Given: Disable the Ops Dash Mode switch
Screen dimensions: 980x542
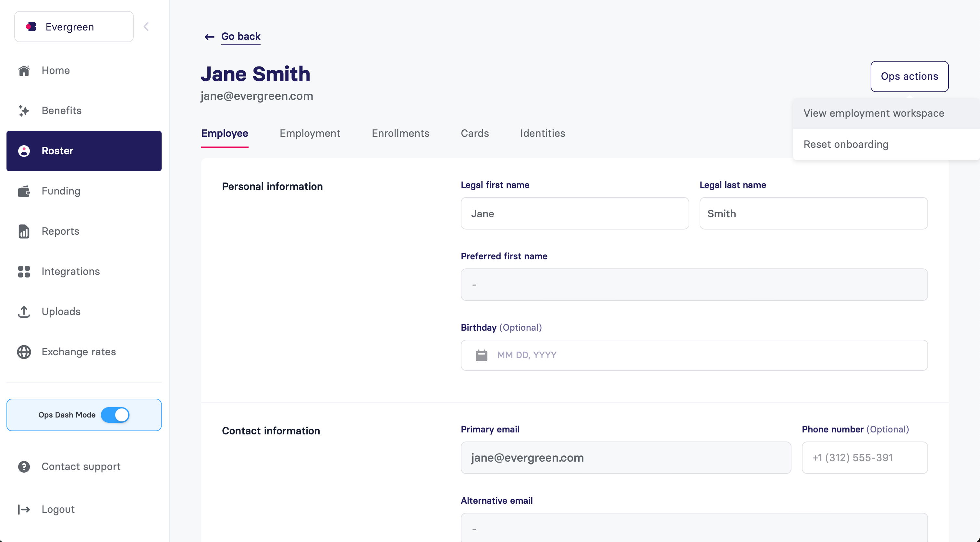Looking at the screenshot, I should 115,415.
